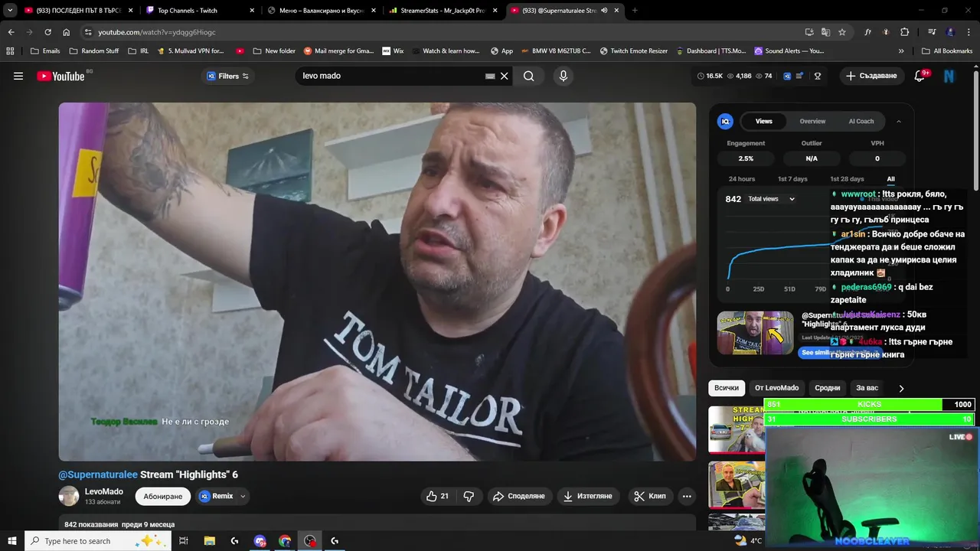Switch to vidIQ Views tab
This screenshot has width=980, height=551.
pyautogui.click(x=764, y=121)
